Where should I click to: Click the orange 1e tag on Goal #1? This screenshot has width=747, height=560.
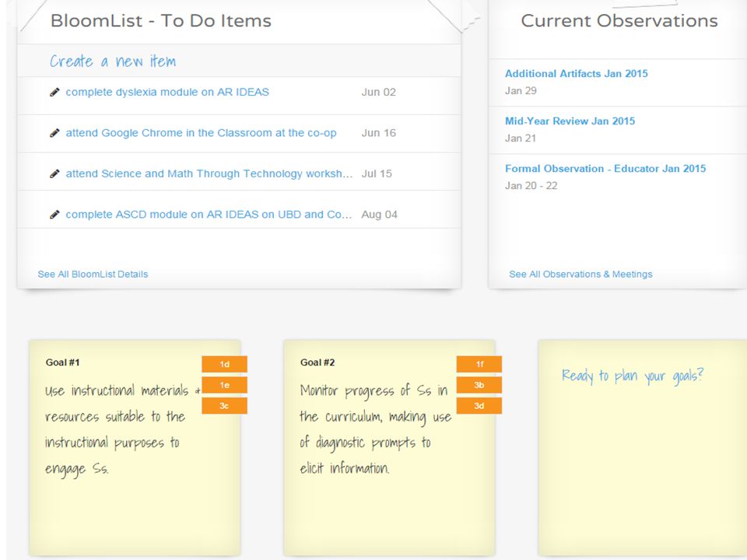224,385
